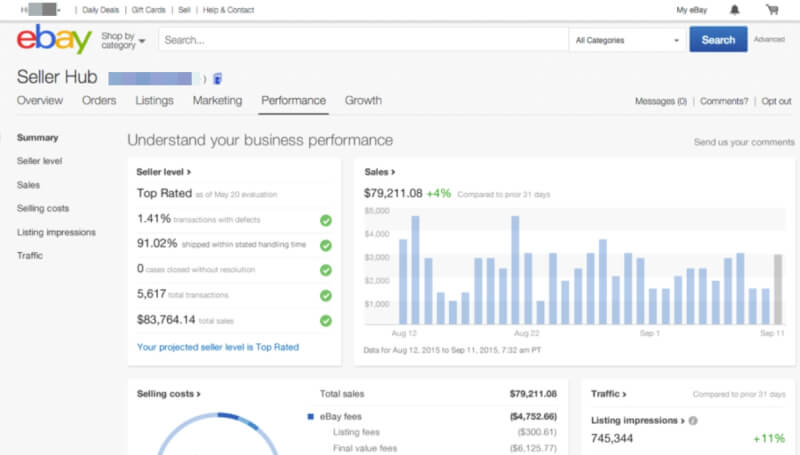The image size is (800, 455).
Task: Click the ($4,752.66) eBay fees amount
Action: pos(533,417)
